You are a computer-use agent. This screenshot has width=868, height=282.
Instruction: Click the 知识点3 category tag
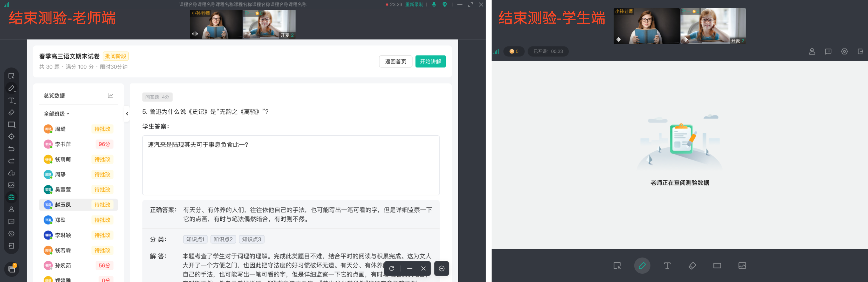(x=252, y=239)
